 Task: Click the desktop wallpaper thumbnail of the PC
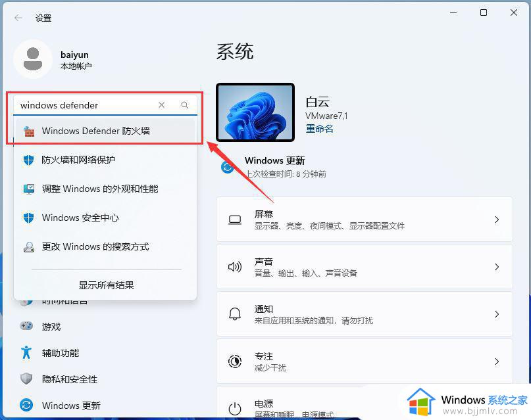tap(255, 112)
